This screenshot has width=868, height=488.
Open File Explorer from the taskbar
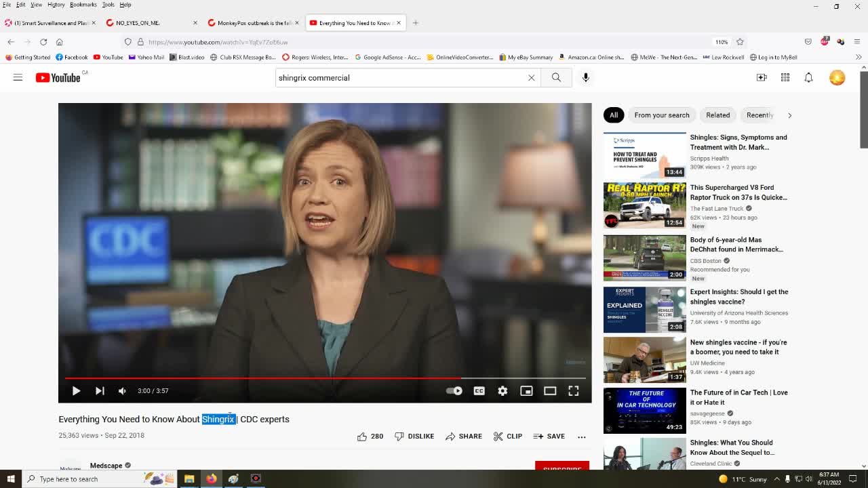click(x=189, y=479)
